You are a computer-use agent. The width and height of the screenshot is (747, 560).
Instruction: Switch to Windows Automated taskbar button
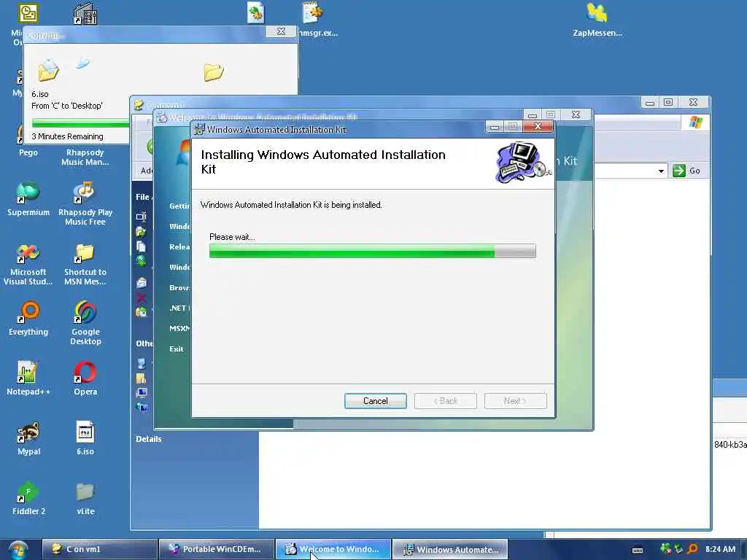pos(450,549)
